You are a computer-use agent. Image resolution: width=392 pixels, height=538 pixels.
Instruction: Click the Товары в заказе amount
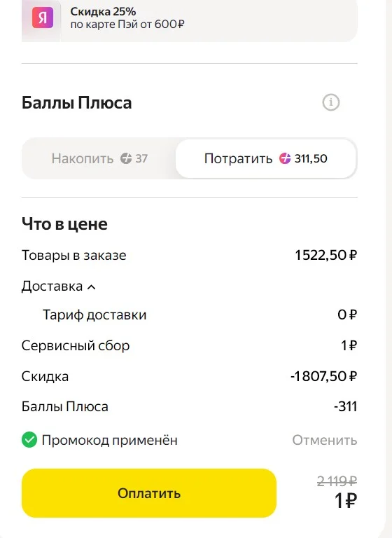325,255
